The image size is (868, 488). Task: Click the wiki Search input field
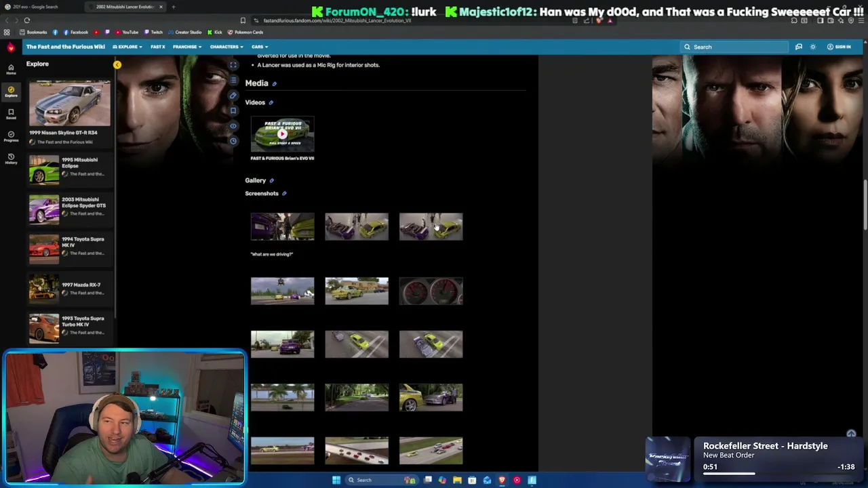735,47
